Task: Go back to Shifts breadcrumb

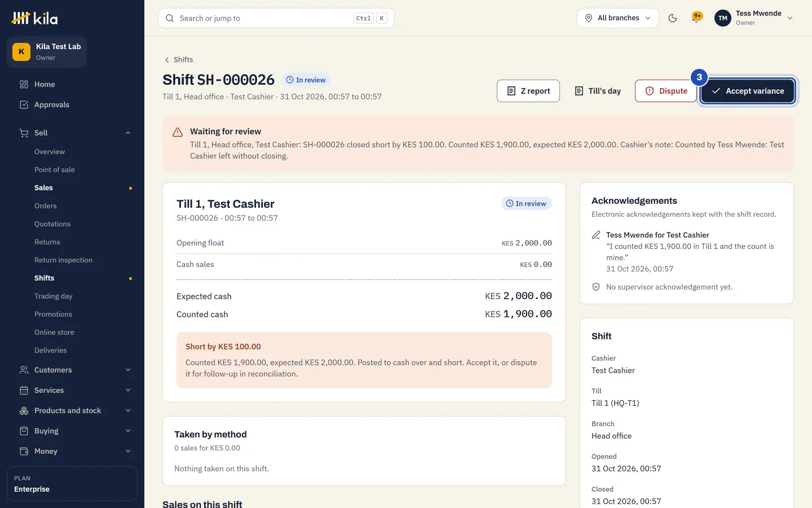Action: 178,59
